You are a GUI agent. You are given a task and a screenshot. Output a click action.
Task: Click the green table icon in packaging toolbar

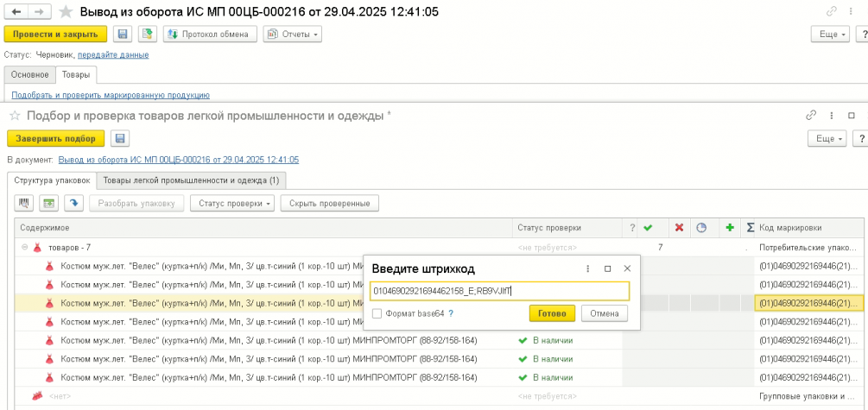49,203
